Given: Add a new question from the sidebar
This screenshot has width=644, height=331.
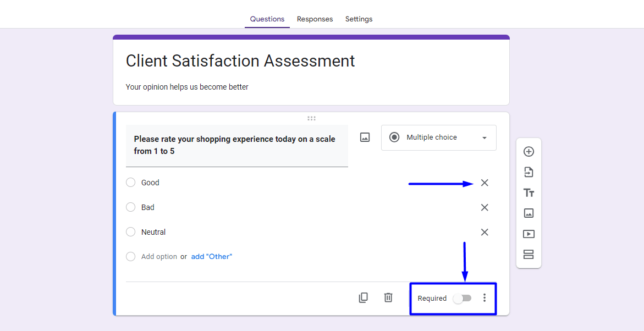Looking at the screenshot, I should point(529,151).
